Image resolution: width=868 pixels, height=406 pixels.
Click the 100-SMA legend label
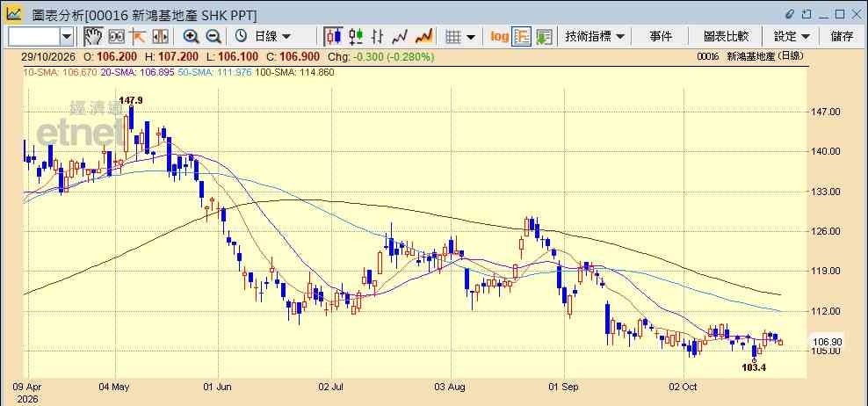pyautogui.click(x=294, y=72)
